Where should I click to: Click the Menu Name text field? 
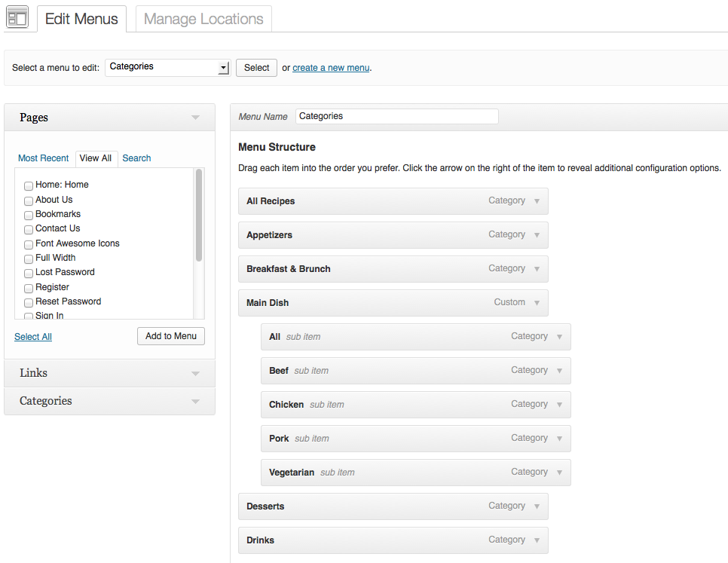tap(396, 117)
